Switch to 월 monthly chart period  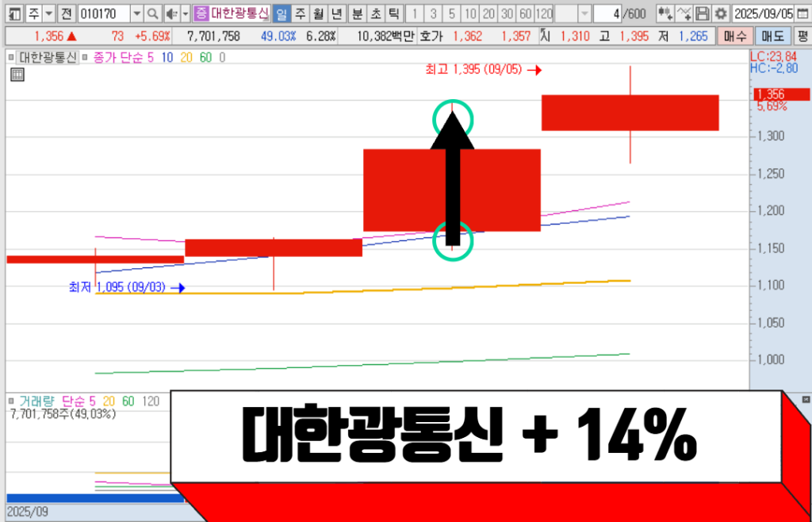coord(318,13)
